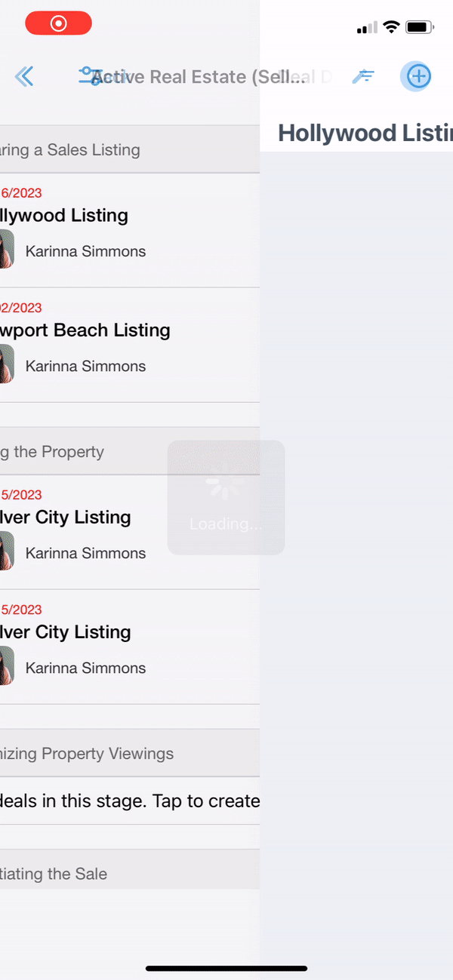Image resolution: width=453 pixels, height=980 pixels.
Task: Tap the plus icon to add deal
Action: click(418, 76)
